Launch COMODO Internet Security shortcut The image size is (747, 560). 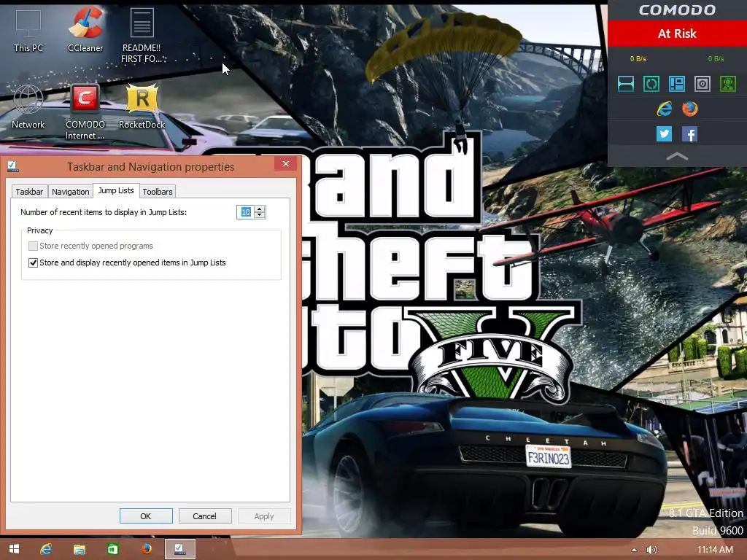click(85, 112)
